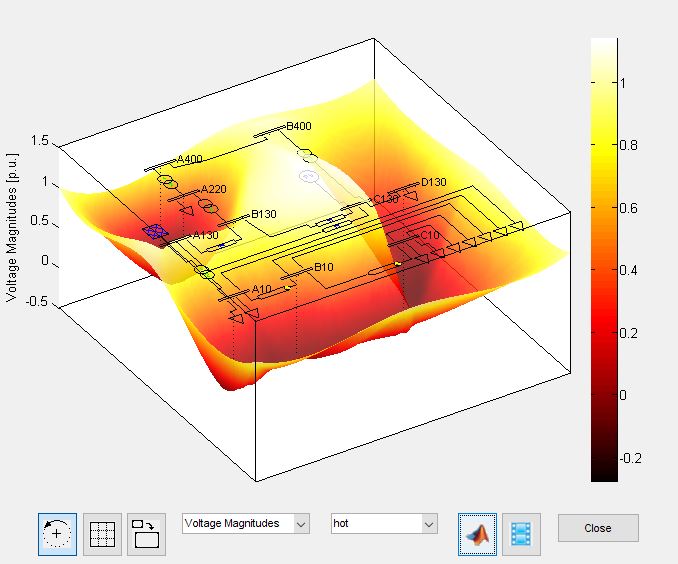Select the C10 bus label
The width and height of the screenshot is (678, 564).
click(430, 235)
